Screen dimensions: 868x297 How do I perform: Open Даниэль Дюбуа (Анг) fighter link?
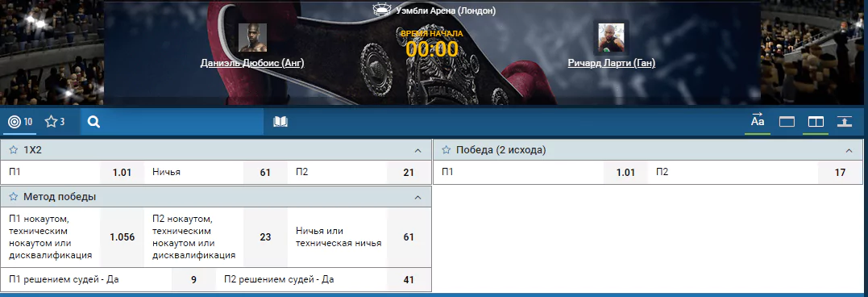252,63
